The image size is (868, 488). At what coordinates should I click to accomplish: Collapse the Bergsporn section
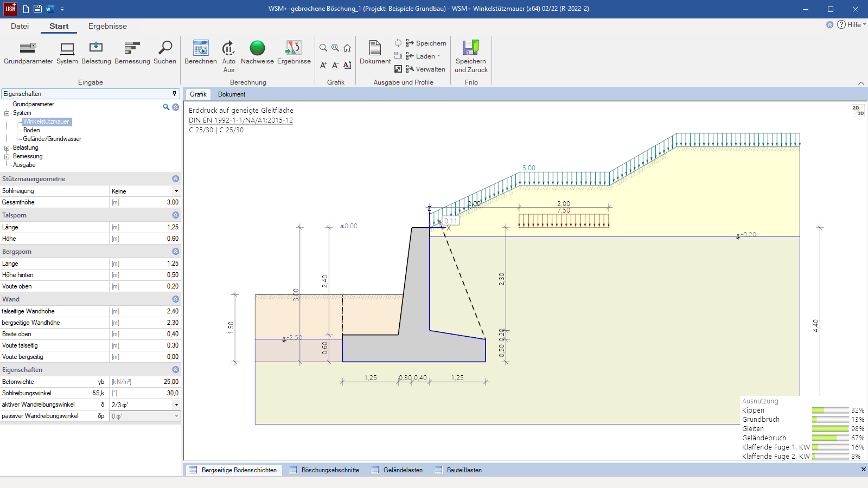click(175, 252)
